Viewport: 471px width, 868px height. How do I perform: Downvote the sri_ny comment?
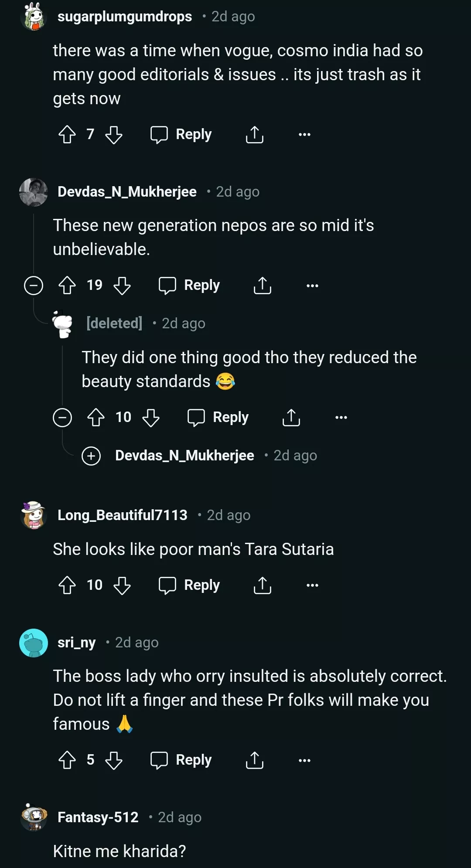tap(114, 760)
